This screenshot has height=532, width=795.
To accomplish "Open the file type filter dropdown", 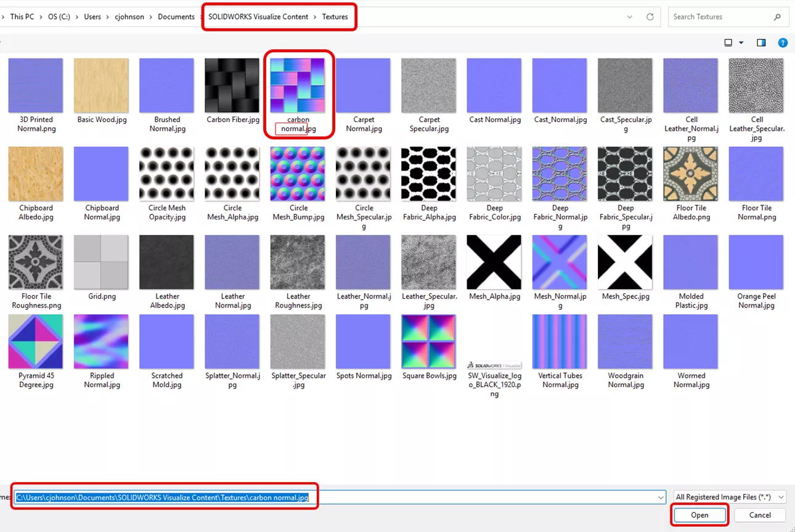I will (x=730, y=497).
